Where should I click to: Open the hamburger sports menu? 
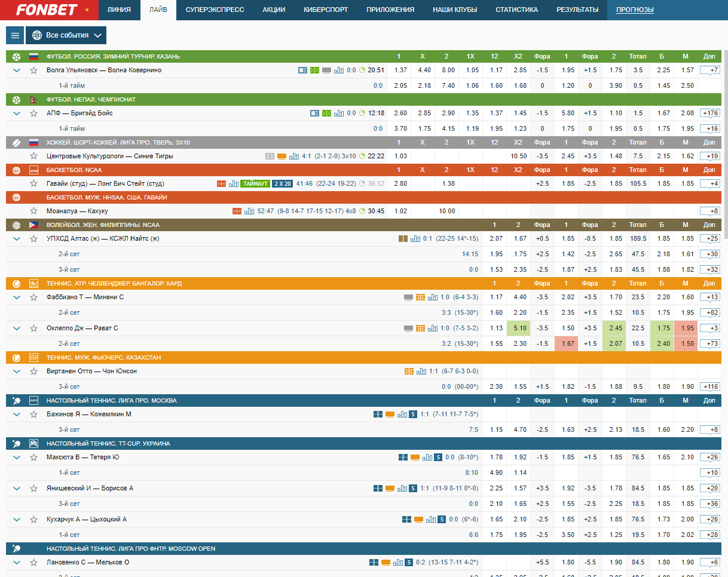pos(14,35)
